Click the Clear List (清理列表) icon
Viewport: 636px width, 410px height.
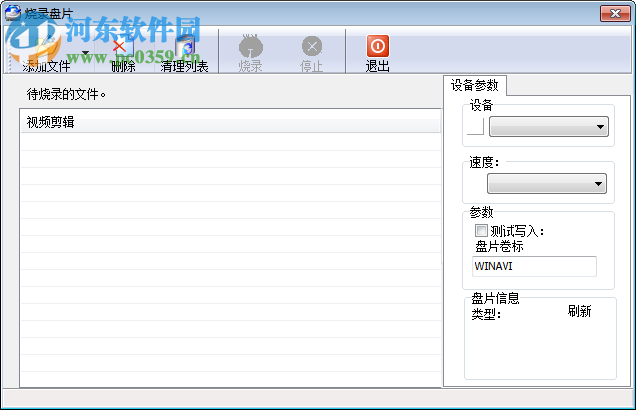(x=185, y=47)
